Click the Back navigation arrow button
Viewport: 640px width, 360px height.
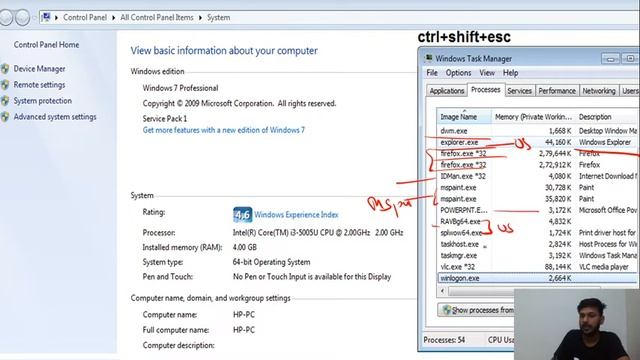point(6,18)
